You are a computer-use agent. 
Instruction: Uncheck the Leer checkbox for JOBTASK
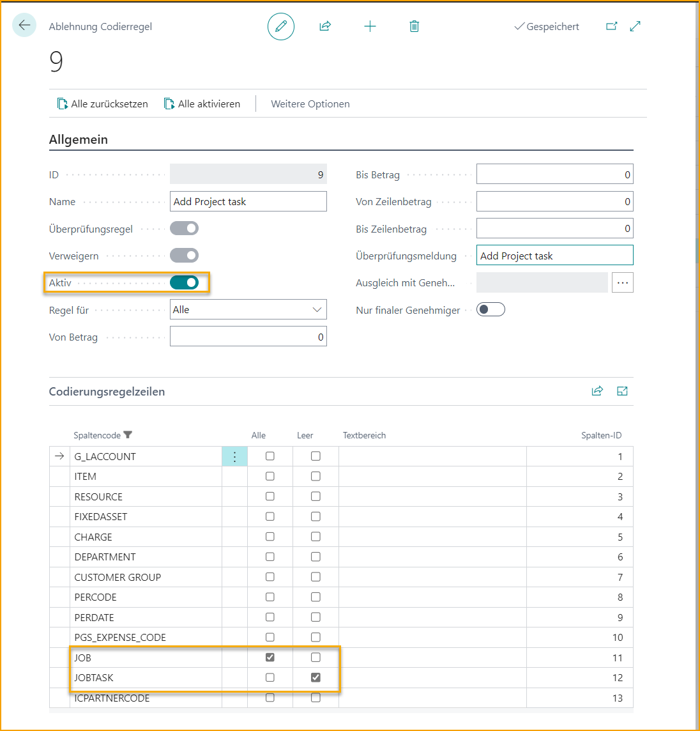(x=316, y=677)
